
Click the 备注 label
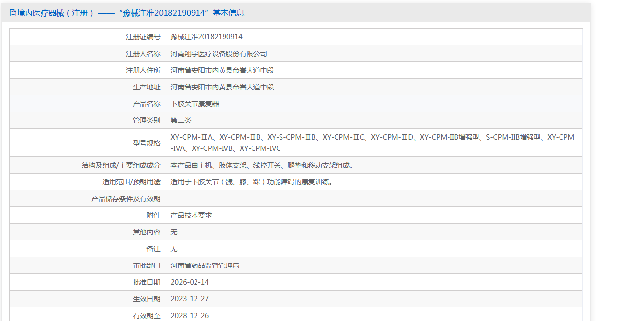coord(153,249)
